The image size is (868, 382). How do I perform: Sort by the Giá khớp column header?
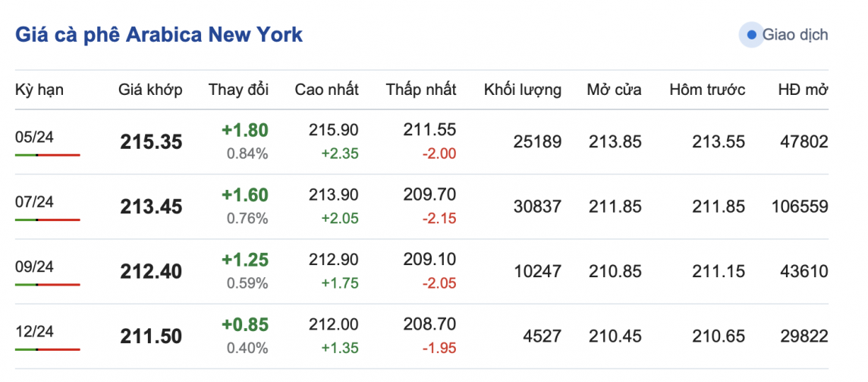(150, 90)
